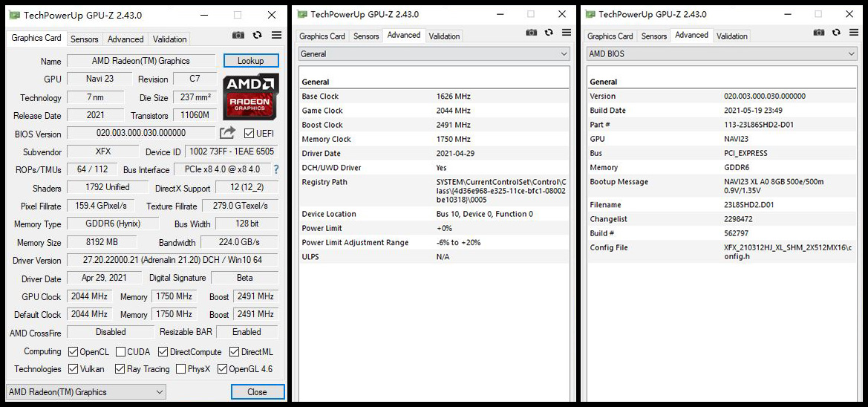
Task: Switch to Validation tab in the right window
Action: coord(732,36)
